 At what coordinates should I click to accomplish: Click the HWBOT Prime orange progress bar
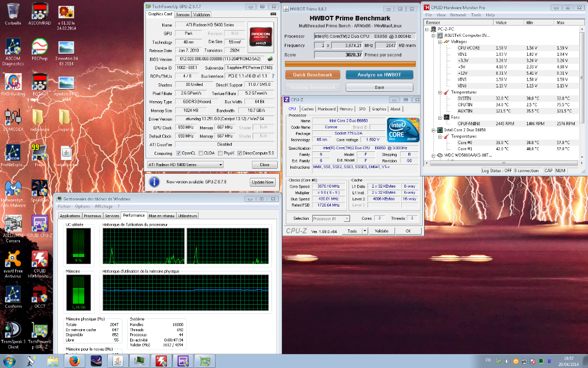[x=350, y=64]
